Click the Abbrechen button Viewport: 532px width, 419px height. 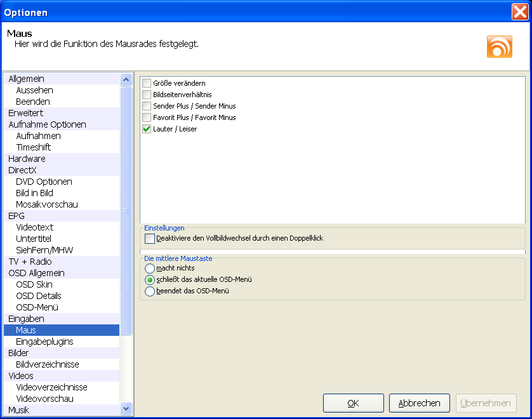(419, 403)
